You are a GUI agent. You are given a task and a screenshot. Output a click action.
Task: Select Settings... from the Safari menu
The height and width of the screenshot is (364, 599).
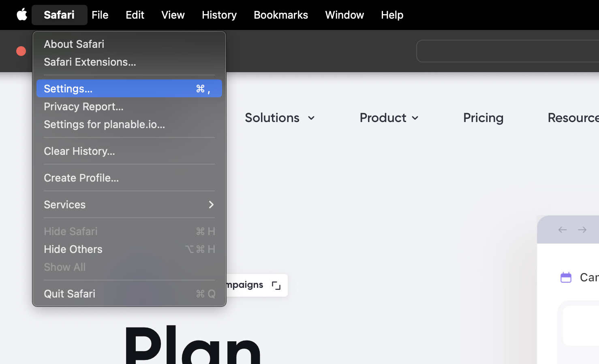(129, 89)
